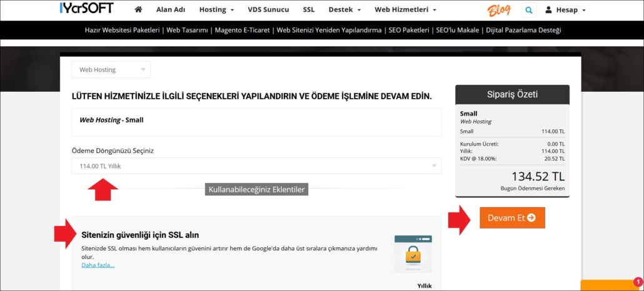Open the Alan Adı menu item
This screenshot has height=291, width=644.
pos(171,9)
